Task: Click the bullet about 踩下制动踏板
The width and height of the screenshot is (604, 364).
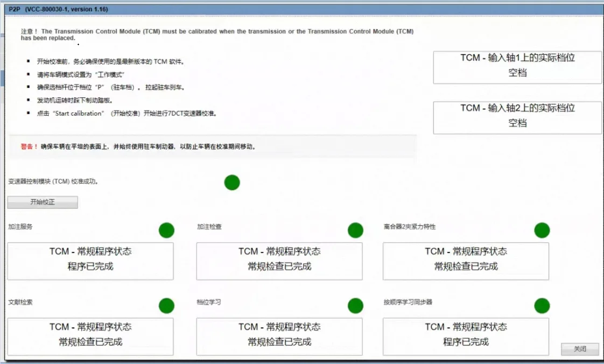Action: [75, 101]
